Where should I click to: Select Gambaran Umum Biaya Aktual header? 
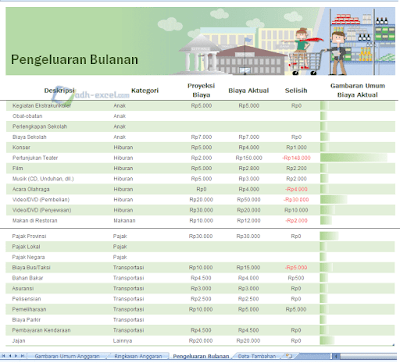pyautogui.click(x=358, y=90)
